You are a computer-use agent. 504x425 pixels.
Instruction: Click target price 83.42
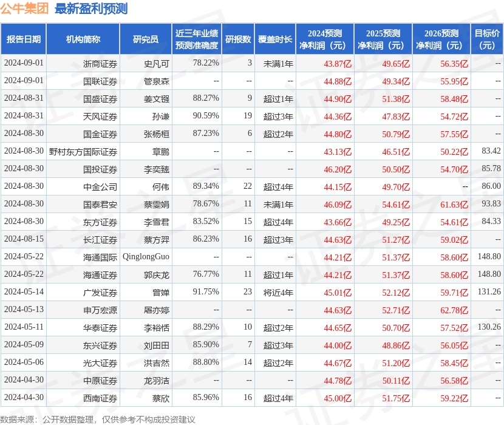click(491, 151)
